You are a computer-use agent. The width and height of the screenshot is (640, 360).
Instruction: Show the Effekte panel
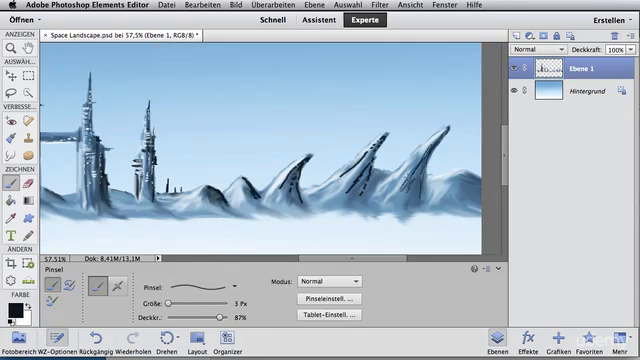pyautogui.click(x=528, y=342)
